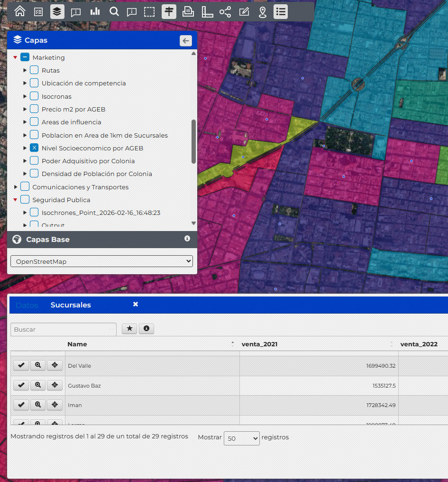The image size is (448, 482).
Task: Click the share icon in toolbar
Action: click(x=225, y=11)
